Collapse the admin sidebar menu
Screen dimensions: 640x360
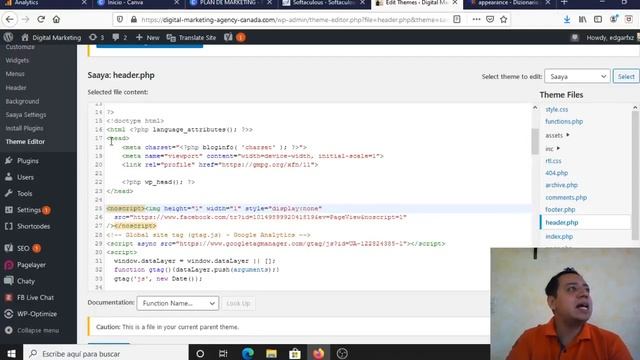tap(38, 330)
